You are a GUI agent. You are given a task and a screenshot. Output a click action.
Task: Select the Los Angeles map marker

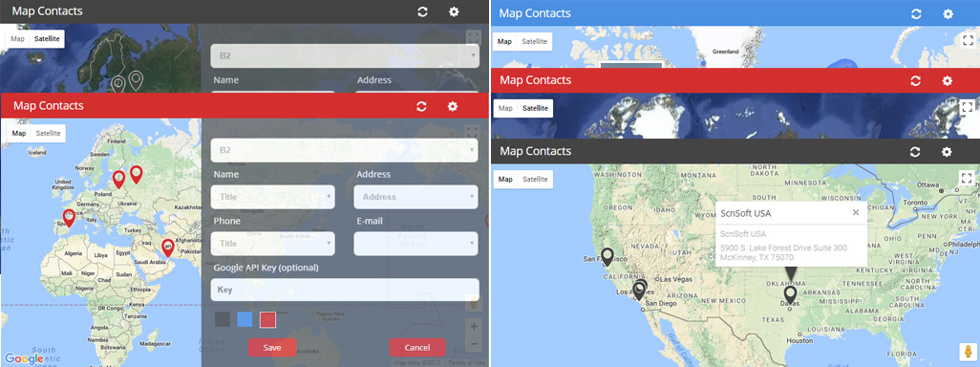click(639, 291)
